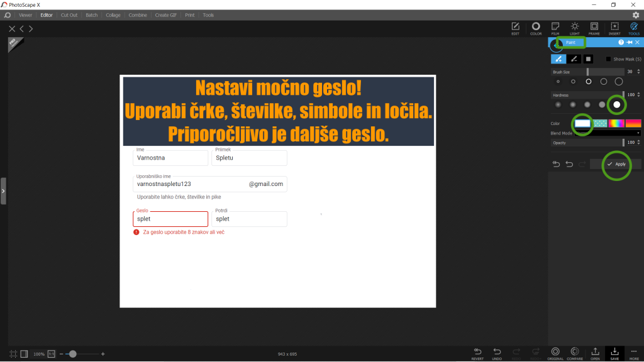The height and width of the screenshot is (362, 644).
Task: Pick the white solid color swatch
Action: pos(582,123)
